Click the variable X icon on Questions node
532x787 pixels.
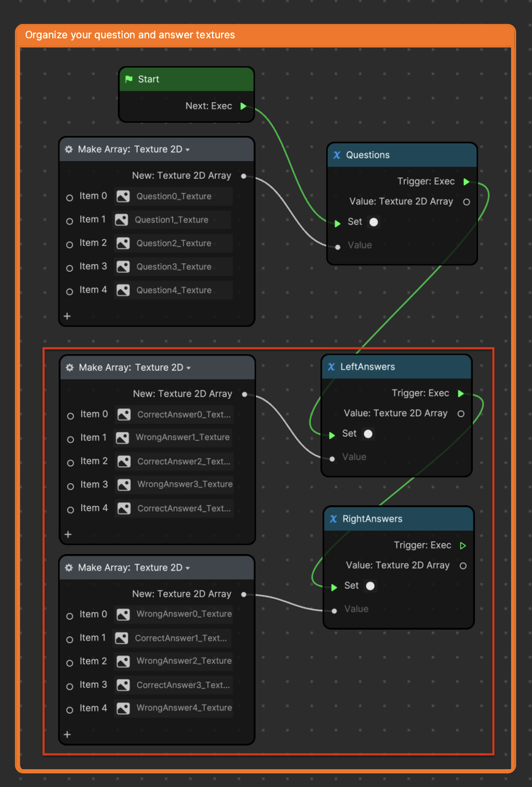pyautogui.click(x=337, y=155)
